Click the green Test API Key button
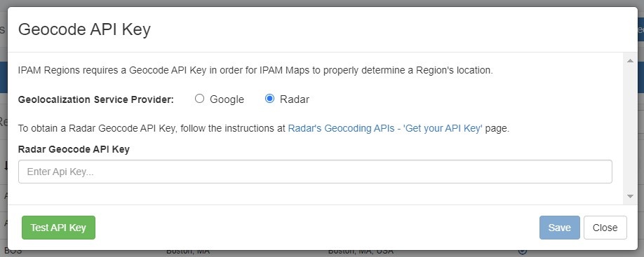The height and width of the screenshot is (257, 644). coord(58,228)
